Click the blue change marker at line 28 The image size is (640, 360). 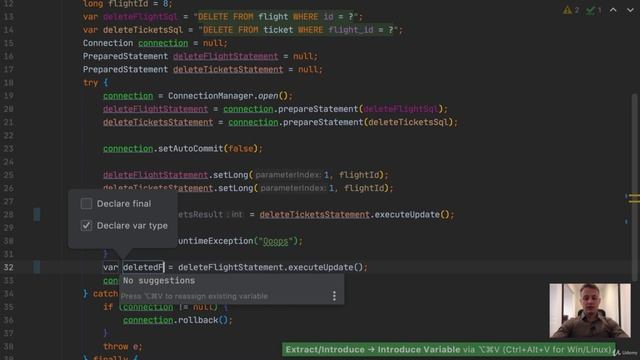pyautogui.click(x=37, y=214)
